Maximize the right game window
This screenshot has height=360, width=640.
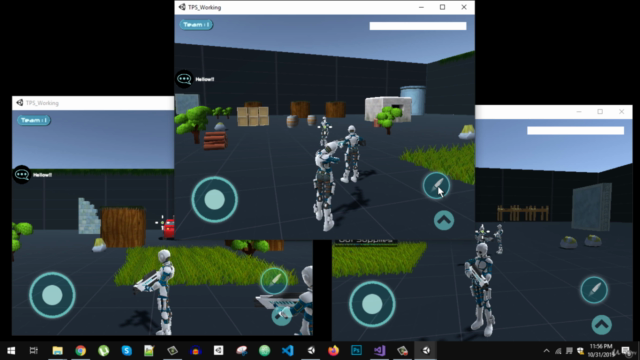point(600,111)
